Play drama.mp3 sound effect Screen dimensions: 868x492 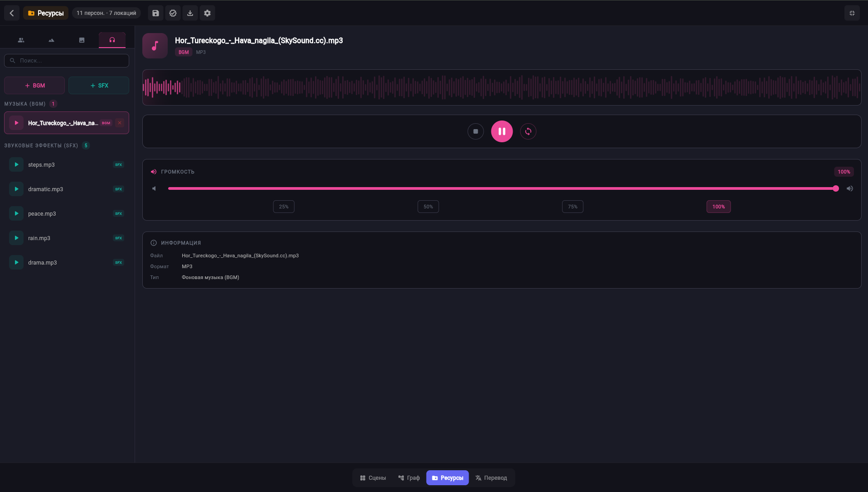16,262
